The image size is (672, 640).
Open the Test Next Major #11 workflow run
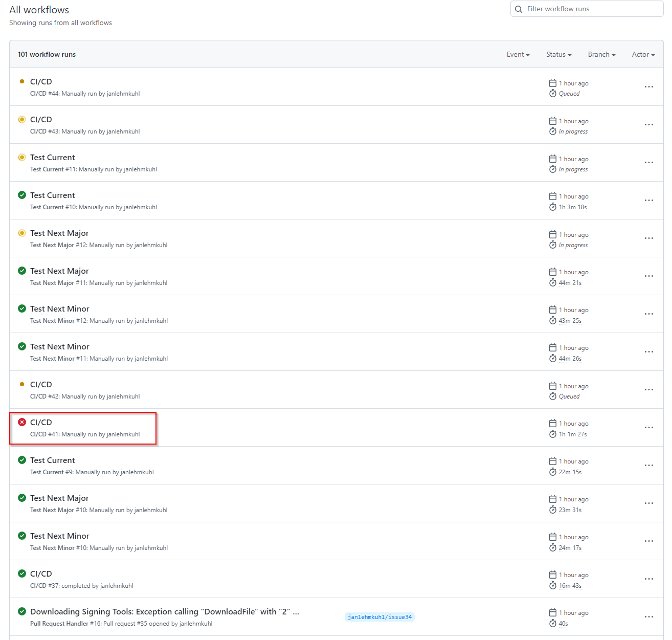point(59,271)
